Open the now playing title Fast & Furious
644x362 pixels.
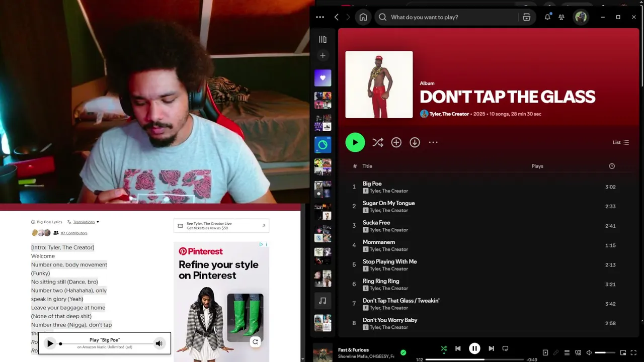pos(353,350)
